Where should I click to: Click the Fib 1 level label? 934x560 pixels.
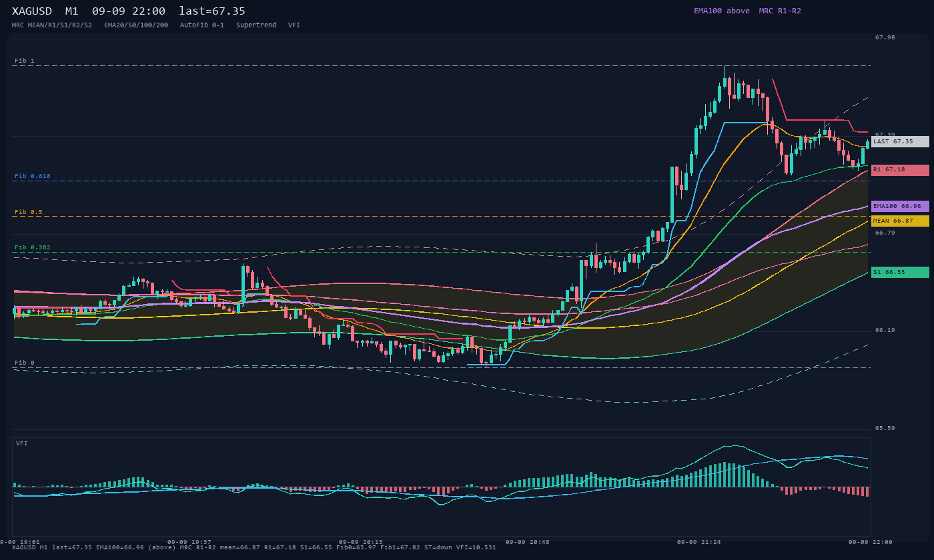pos(25,61)
